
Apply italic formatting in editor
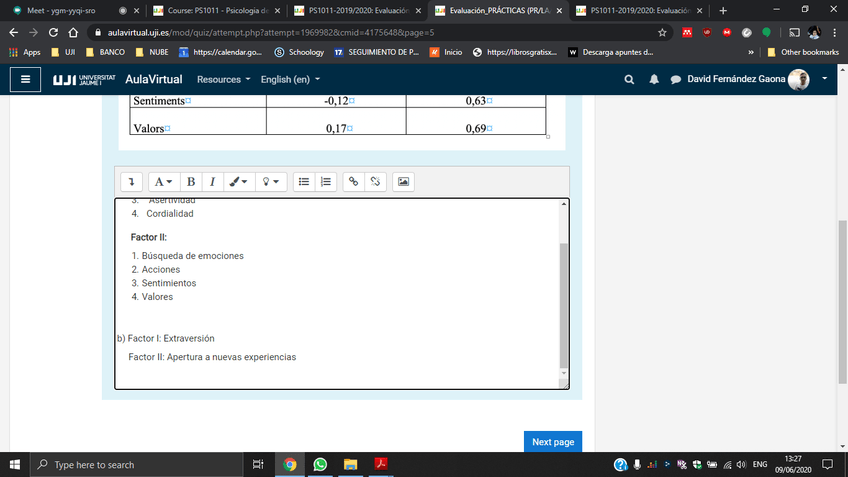point(213,182)
